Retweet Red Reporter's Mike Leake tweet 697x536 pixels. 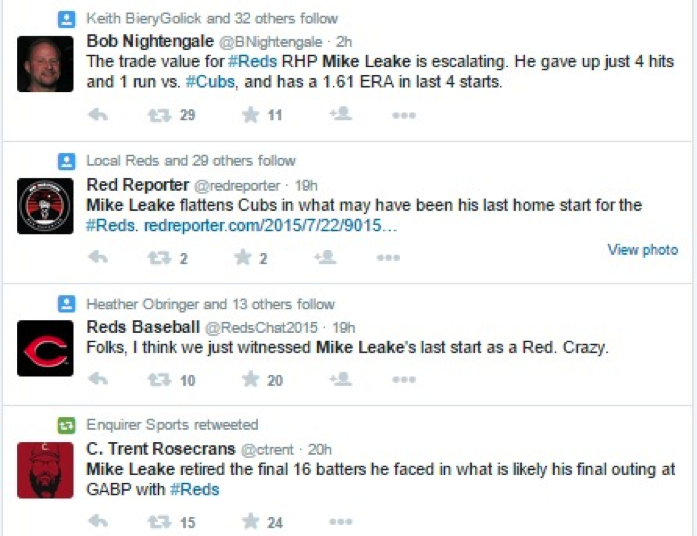click(x=159, y=258)
